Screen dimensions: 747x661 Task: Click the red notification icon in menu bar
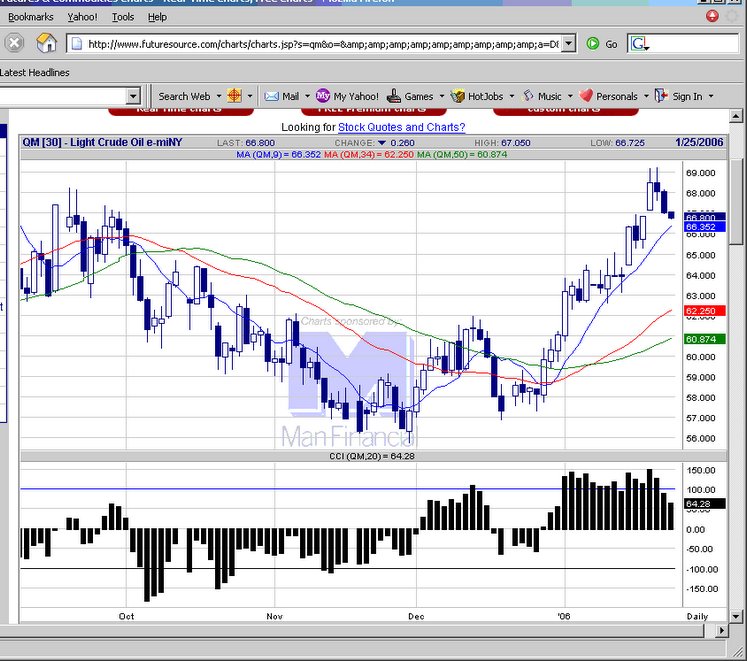tap(712, 16)
